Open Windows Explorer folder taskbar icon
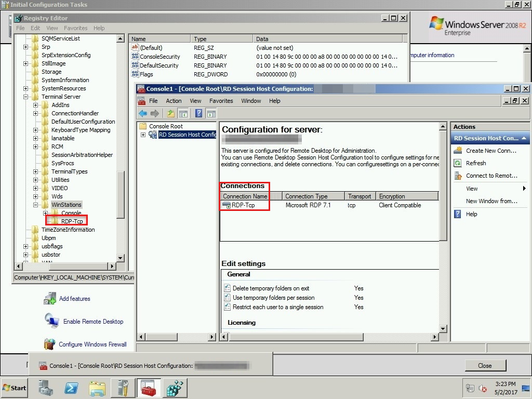The height and width of the screenshot is (399, 532). pyautogui.click(x=97, y=388)
